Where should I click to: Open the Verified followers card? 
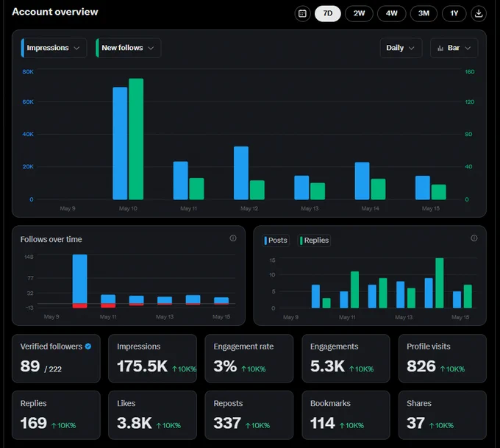tap(56, 358)
